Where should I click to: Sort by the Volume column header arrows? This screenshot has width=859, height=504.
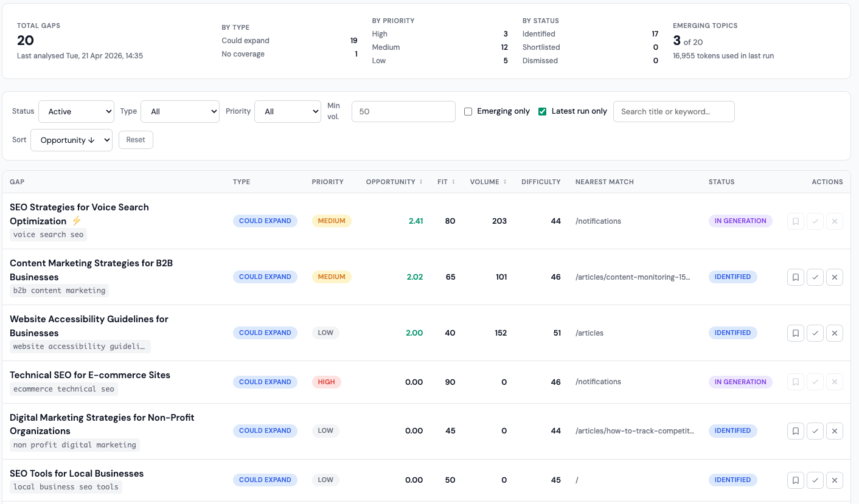(505, 182)
